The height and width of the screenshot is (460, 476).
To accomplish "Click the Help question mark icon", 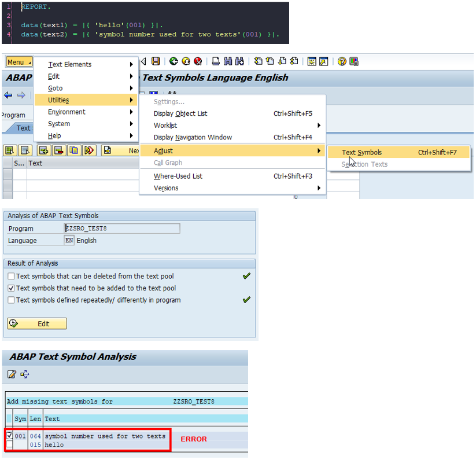I will [342, 61].
